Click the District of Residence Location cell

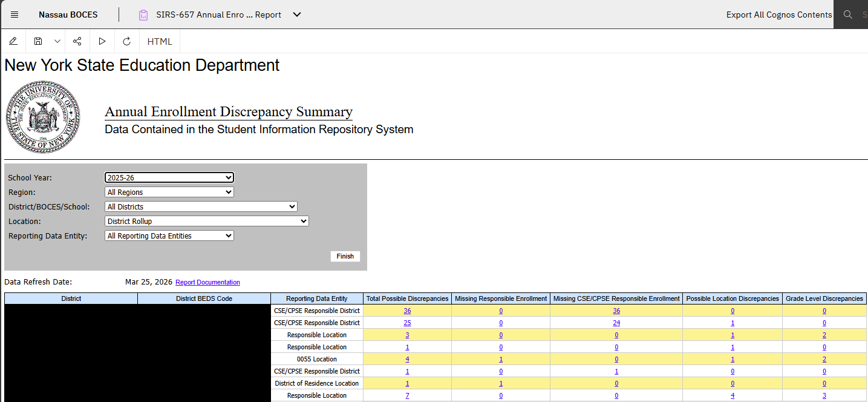tap(317, 383)
